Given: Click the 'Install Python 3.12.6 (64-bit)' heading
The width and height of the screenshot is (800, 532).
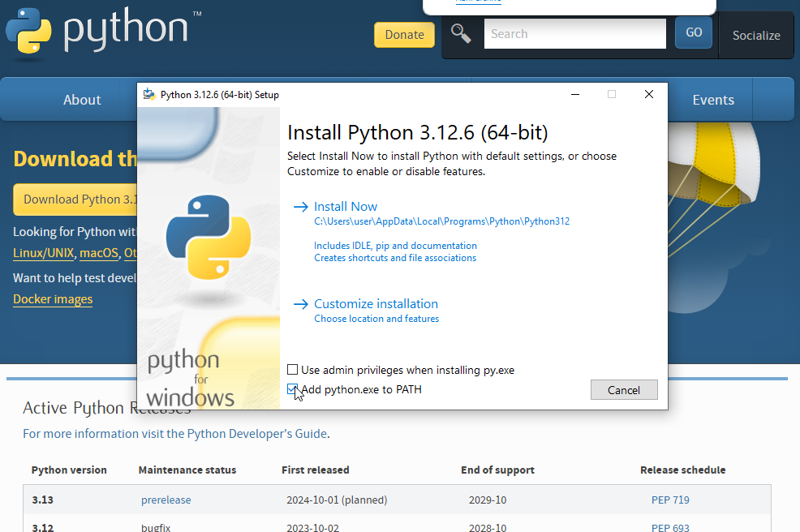Looking at the screenshot, I should 417,133.
